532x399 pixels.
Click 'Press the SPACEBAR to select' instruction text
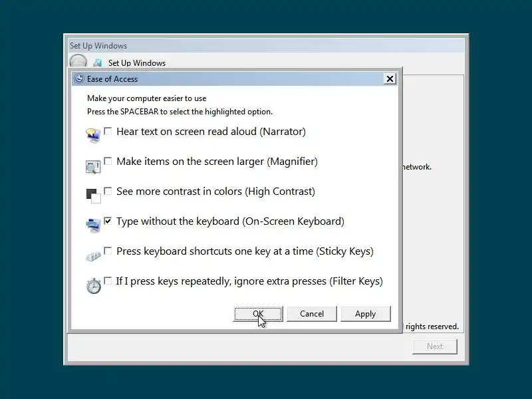(180, 112)
